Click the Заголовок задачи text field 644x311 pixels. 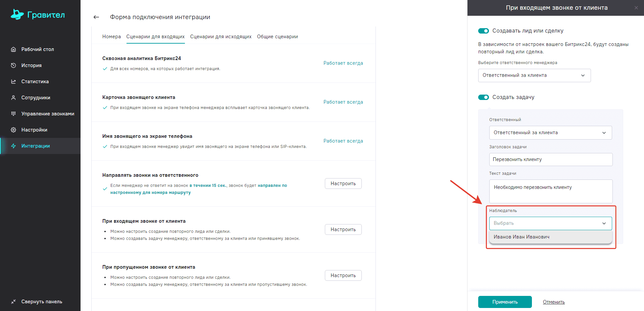(550, 159)
